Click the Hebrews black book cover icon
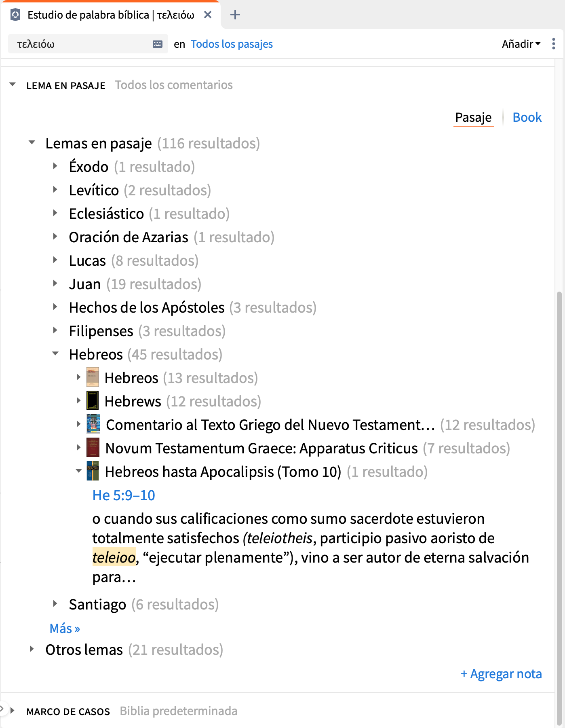The width and height of the screenshot is (565, 728). point(93,401)
